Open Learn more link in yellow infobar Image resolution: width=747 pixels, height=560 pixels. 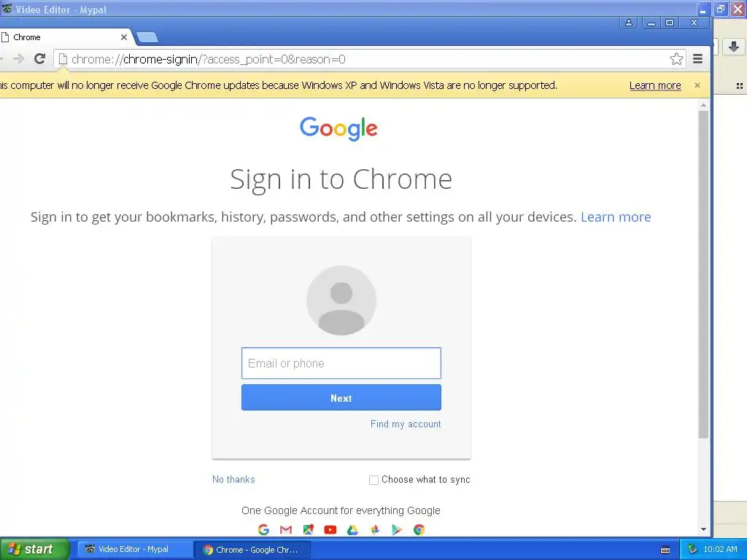coord(655,85)
